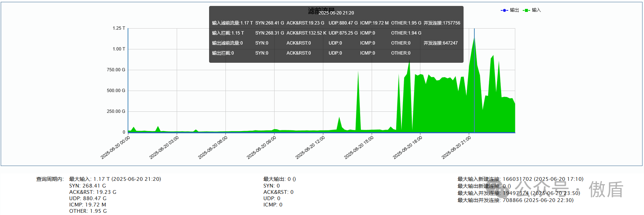The height and width of the screenshot is (215, 644).
Task: Select the 2025-06-20 09:00 x-axis label
Action: point(262,147)
